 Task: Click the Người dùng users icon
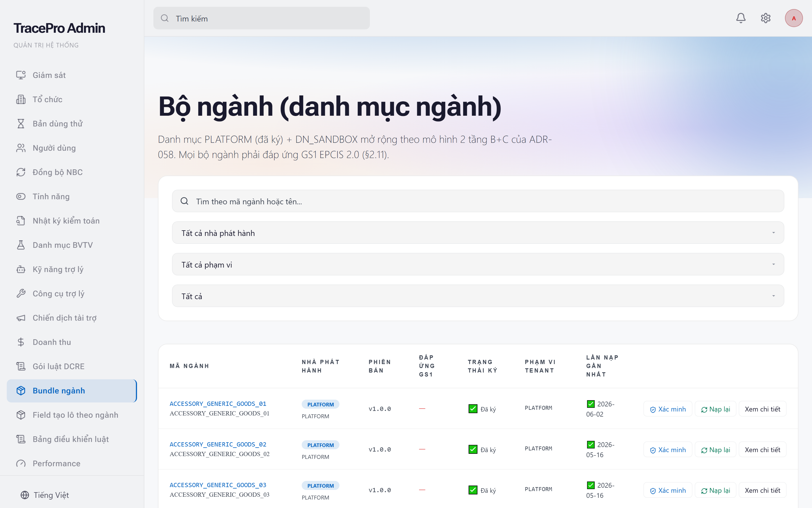(x=21, y=148)
